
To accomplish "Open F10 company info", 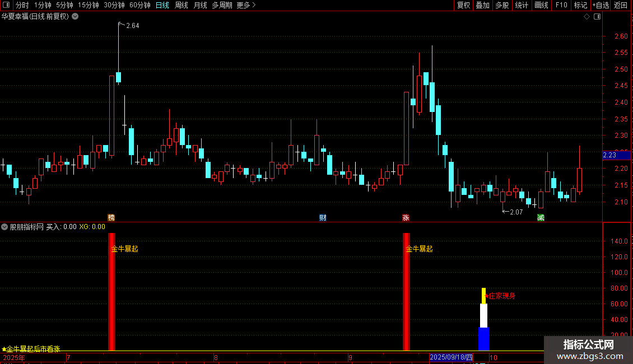I will point(561,5).
